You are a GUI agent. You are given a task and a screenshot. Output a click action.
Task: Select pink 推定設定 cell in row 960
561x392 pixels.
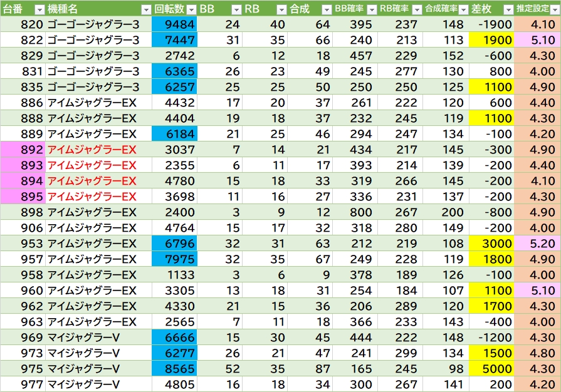click(537, 291)
